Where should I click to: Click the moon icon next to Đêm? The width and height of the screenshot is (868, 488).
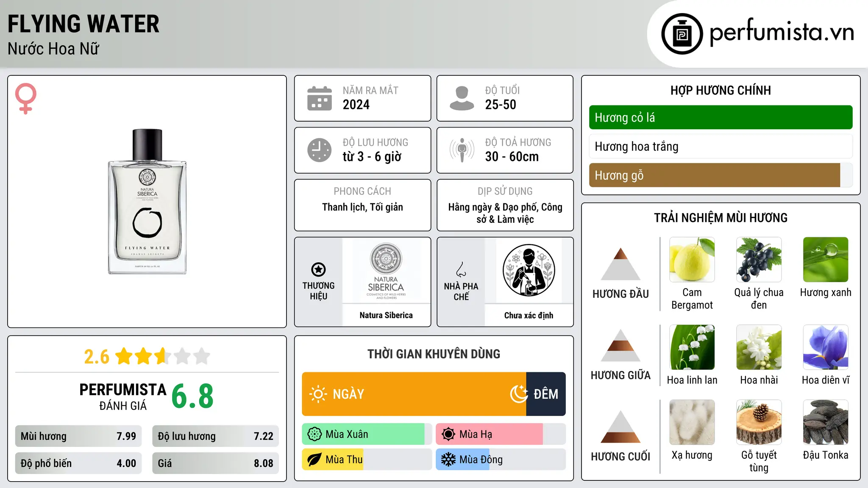[519, 394]
